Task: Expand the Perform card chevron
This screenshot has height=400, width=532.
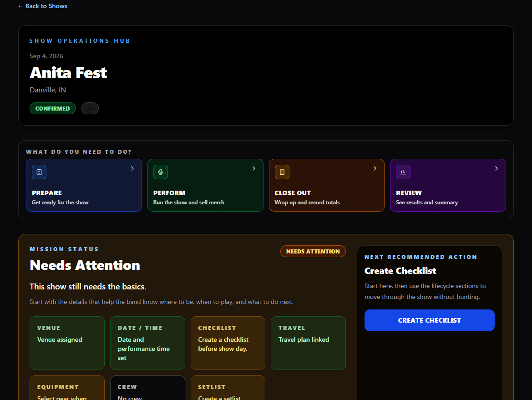Action: [254, 168]
